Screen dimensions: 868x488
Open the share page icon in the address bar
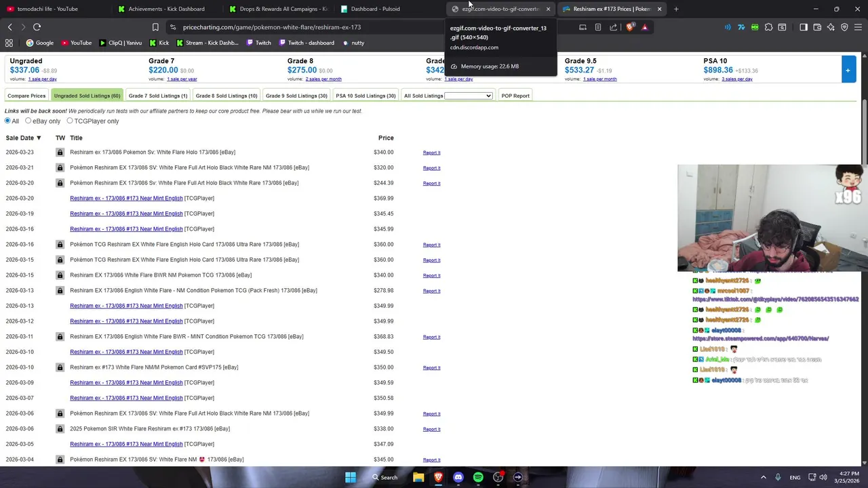pos(613,27)
